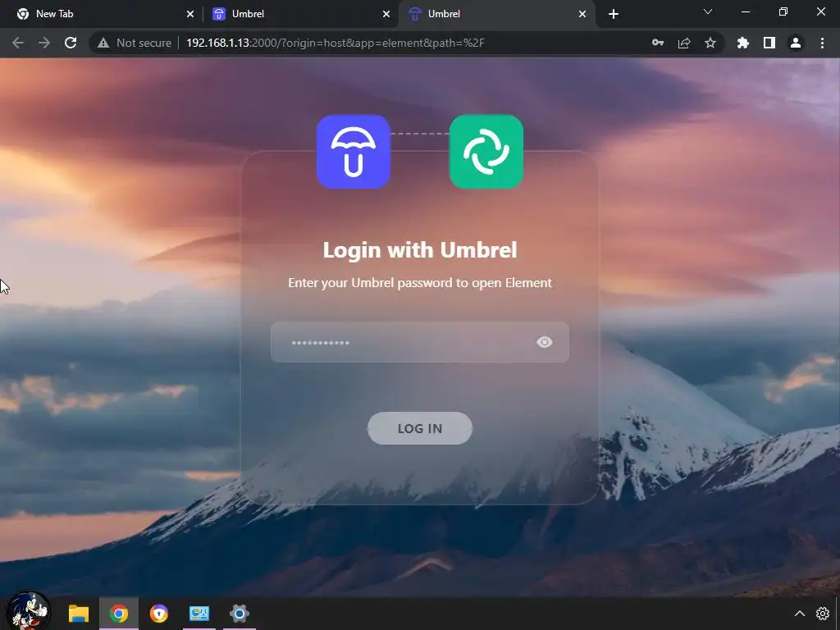Viewport: 840px width, 630px height.
Task: Open File Explorer from the taskbar
Action: coord(78,614)
